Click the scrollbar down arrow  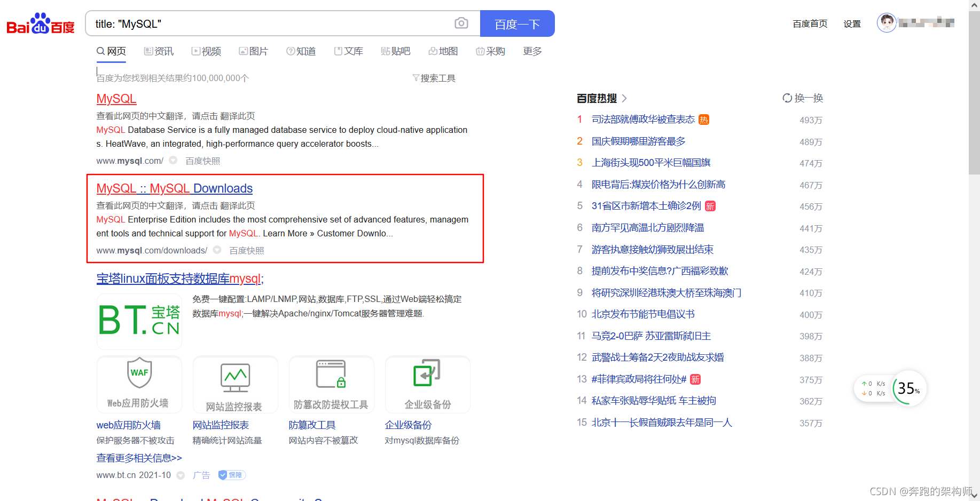974,495
